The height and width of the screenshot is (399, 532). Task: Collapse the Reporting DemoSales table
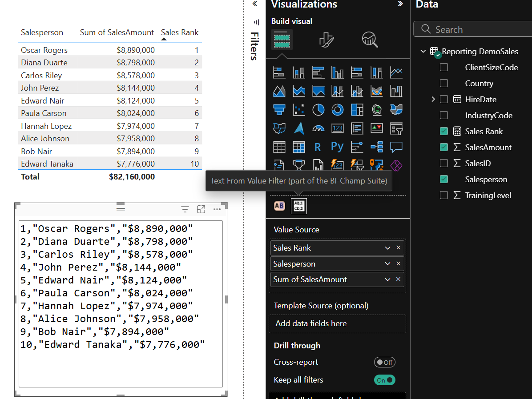423,51
